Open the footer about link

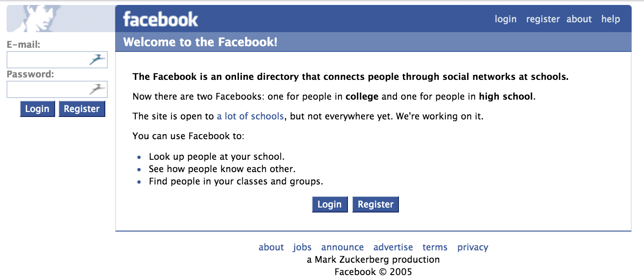pos(271,247)
